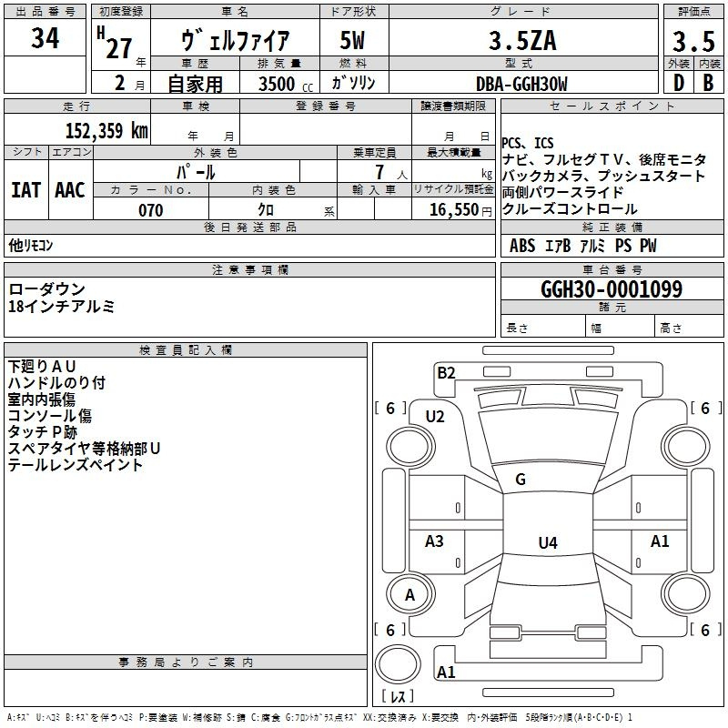
Task: Select seating capacity 7 人
Action: pos(390,172)
